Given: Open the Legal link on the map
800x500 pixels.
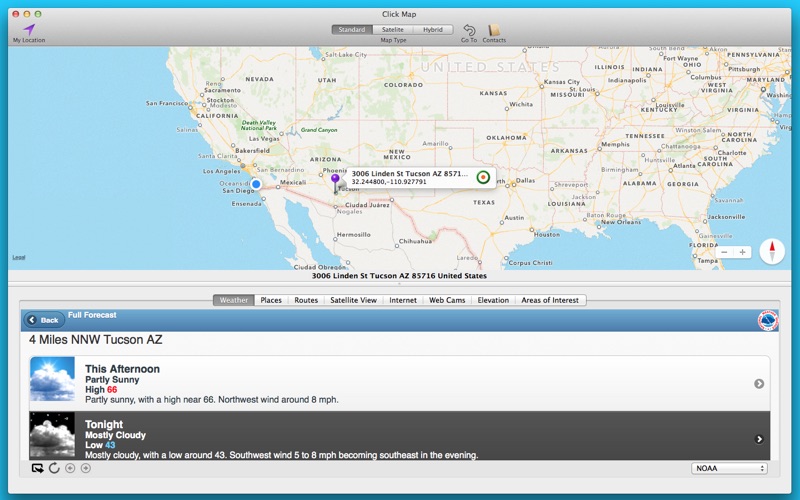Looking at the screenshot, I should (x=19, y=257).
